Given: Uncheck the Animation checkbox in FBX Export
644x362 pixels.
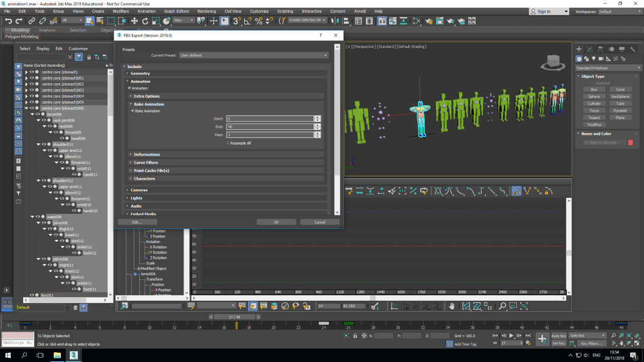Looking at the screenshot, I should click(129, 88).
